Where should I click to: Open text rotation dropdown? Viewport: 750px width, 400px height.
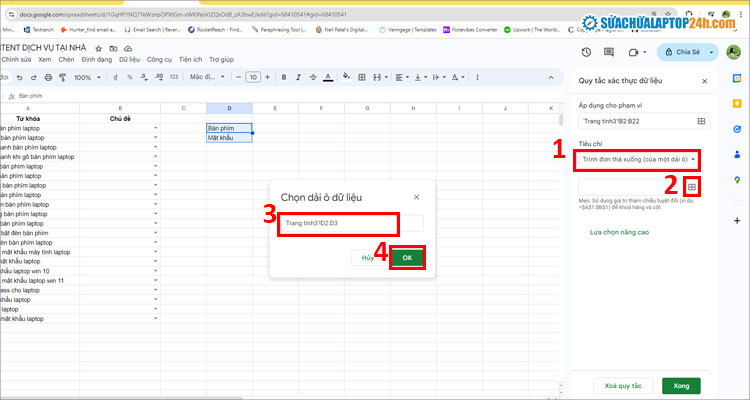458,77
